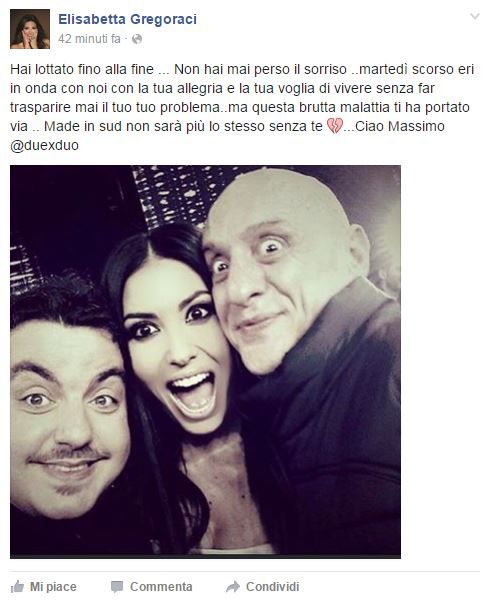This screenshot has height=600, width=488.
Task: Open Elisabetta Gregoraci's profile picture thumbnail
Action: (30, 29)
